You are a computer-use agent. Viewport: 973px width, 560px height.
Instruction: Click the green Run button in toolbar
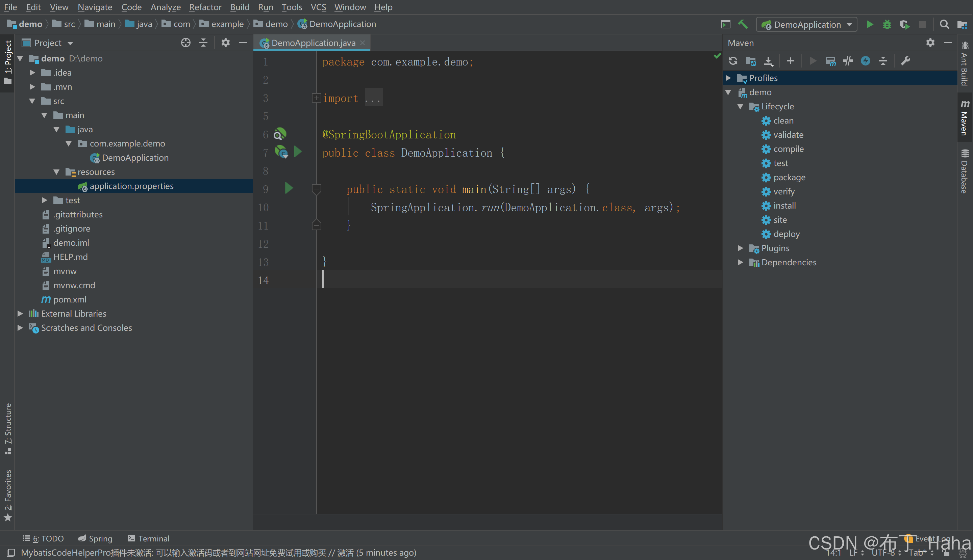click(870, 25)
